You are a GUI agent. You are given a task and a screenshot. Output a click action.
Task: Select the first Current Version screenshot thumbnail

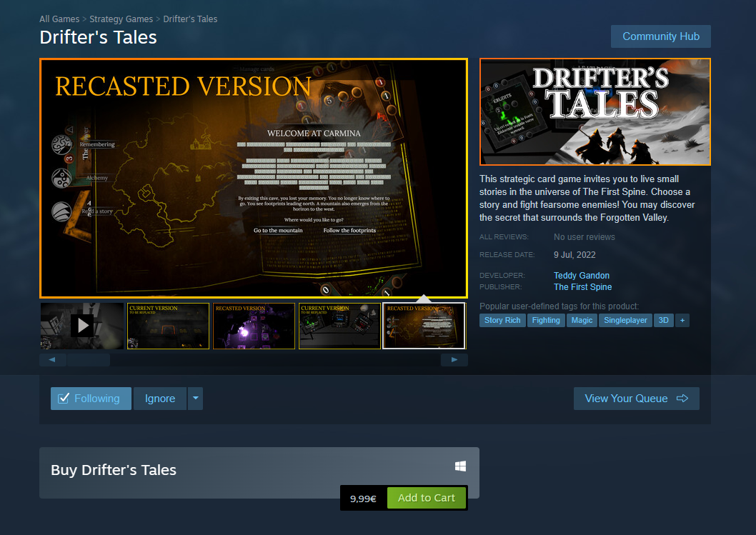pos(168,326)
